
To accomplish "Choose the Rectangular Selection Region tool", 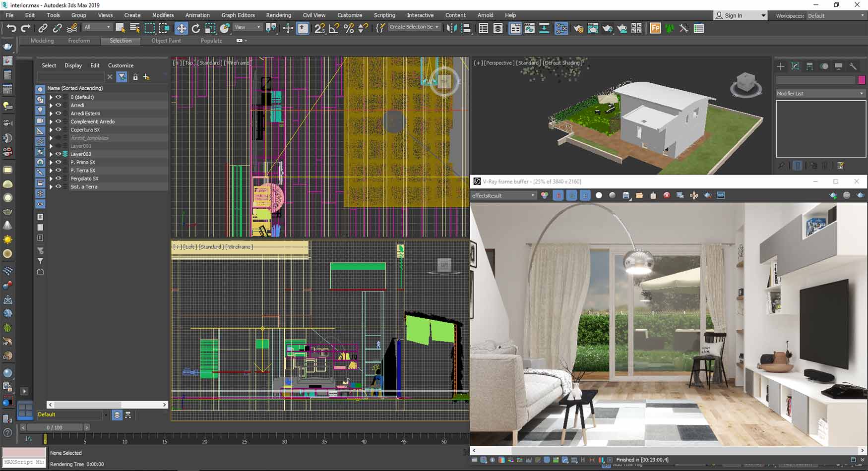I will click(149, 28).
